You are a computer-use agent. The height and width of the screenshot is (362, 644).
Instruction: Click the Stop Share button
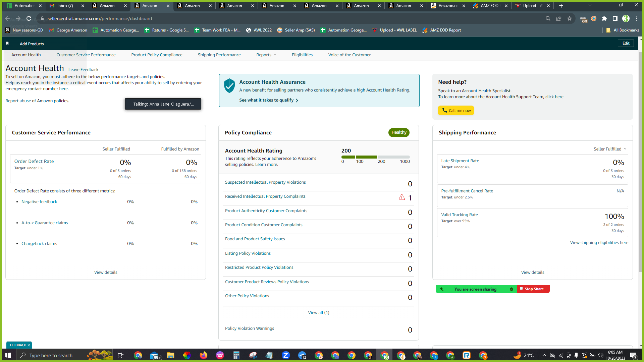pos(533,289)
